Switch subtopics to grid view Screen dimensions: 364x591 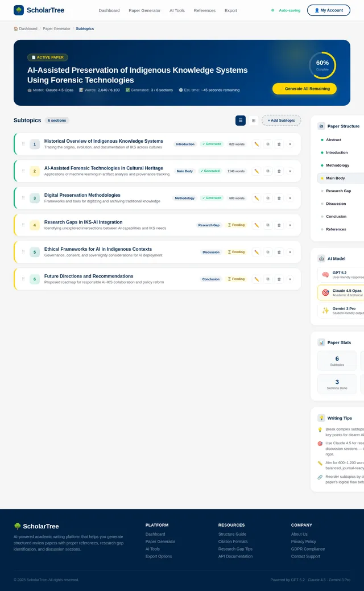pyautogui.click(x=254, y=121)
